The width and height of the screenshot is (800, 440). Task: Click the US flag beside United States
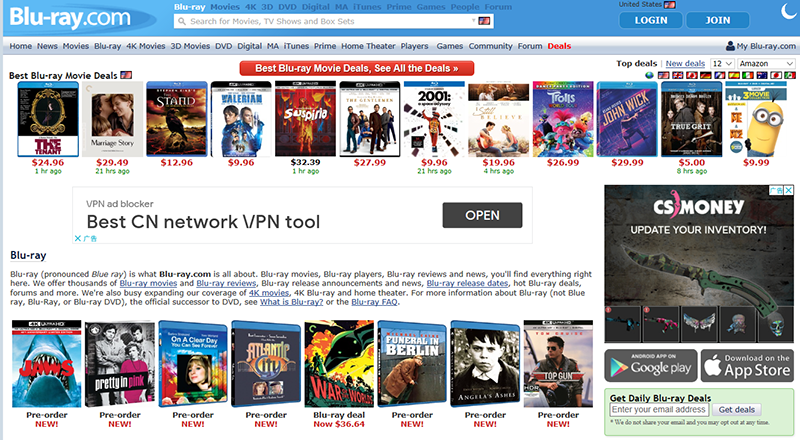(x=670, y=5)
